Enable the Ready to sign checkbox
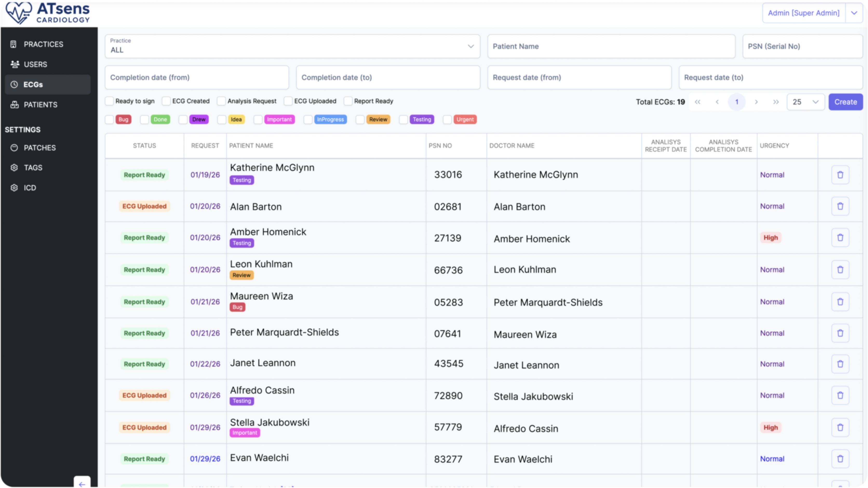The width and height of the screenshot is (868, 488). [x=110, y=101]
